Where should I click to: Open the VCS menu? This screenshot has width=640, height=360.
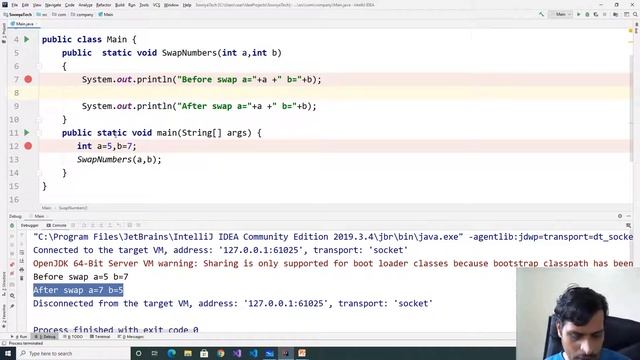point(157,5)
